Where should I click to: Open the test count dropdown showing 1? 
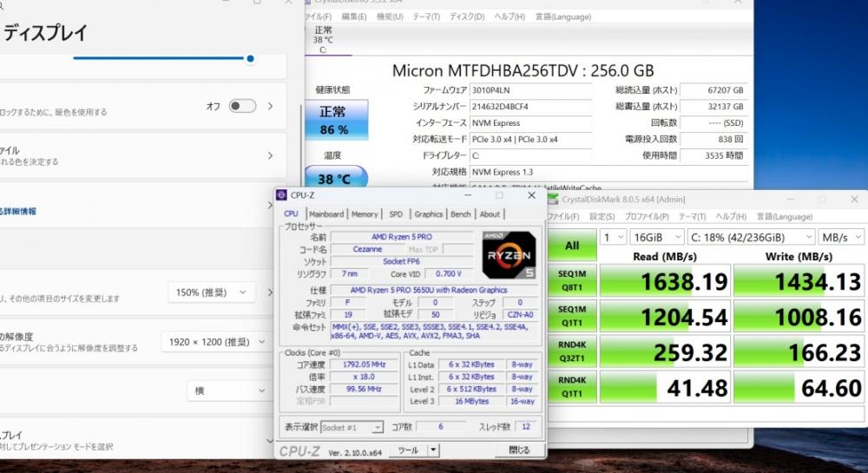(614, 237)
